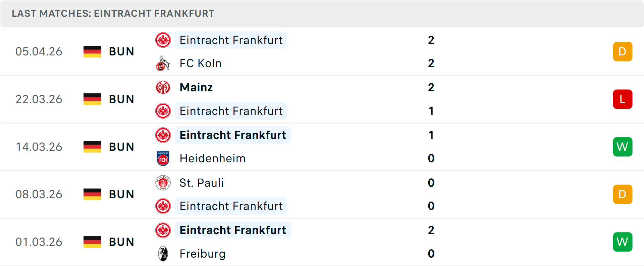Expand the Last Matches header section
This screenshot has height=266, width=644.
[x=113, y=13]
